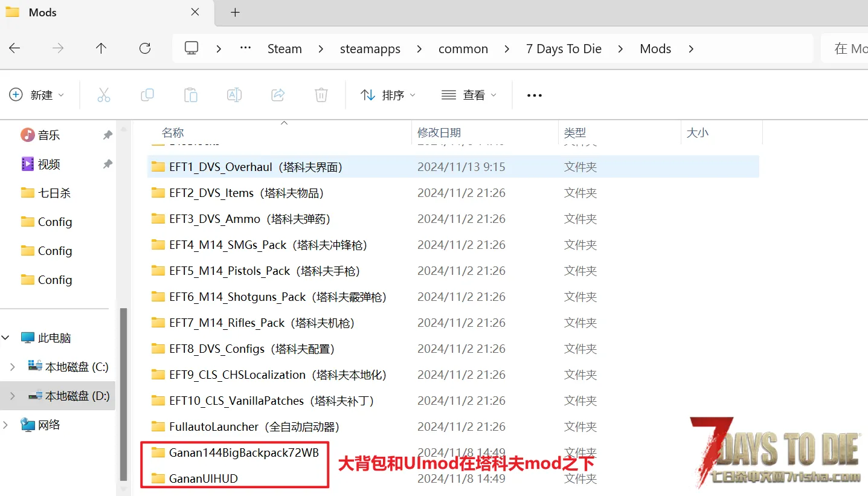Click folder icon of FullautoLauncher
The image size is (868, 496).
click(x=158, y=427)
